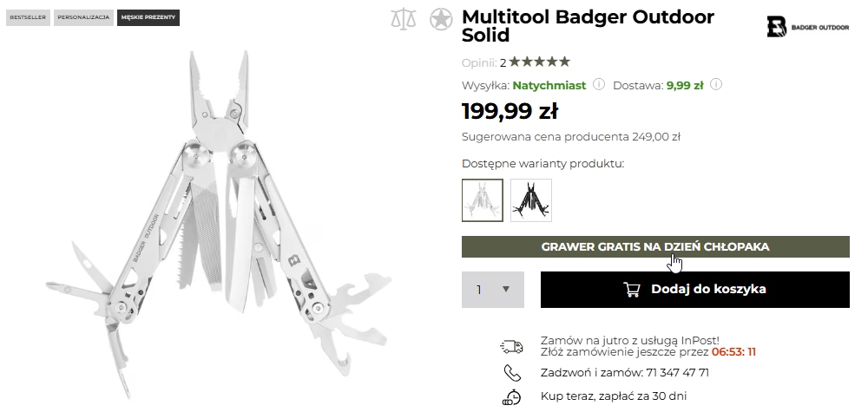Add product to favorites with star icon
Screen dimensions: 868x412
click(441, 19)
